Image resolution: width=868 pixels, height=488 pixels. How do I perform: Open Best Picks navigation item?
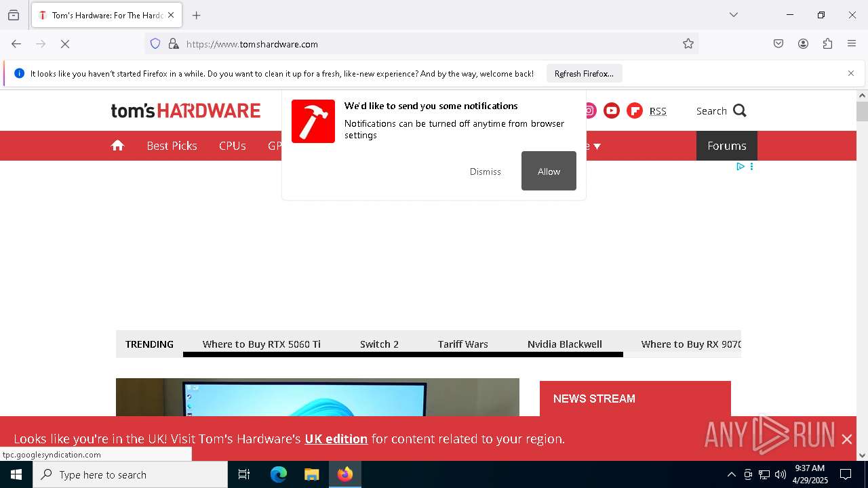pyautogui.click(x=172, y=146)
